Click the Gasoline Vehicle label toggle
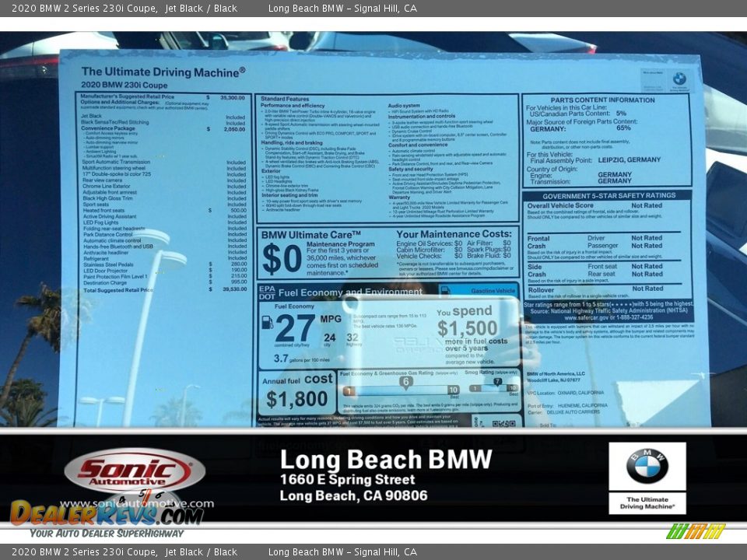 tap(493, 291)
